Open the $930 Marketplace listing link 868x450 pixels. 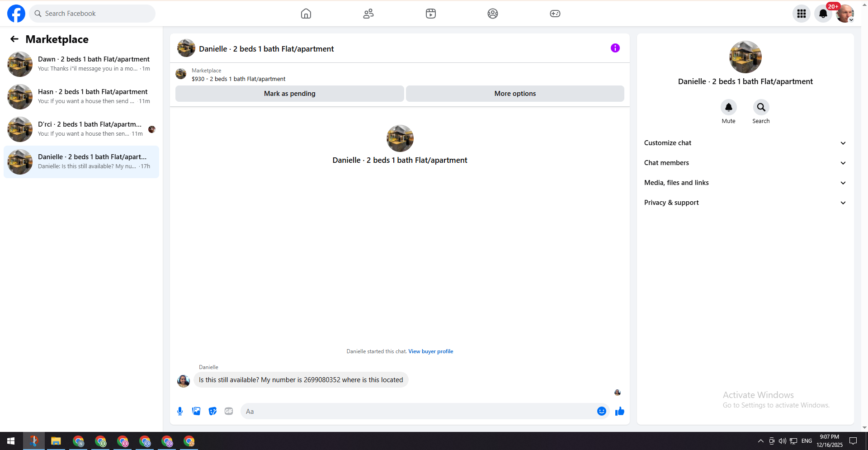point(238,79)
